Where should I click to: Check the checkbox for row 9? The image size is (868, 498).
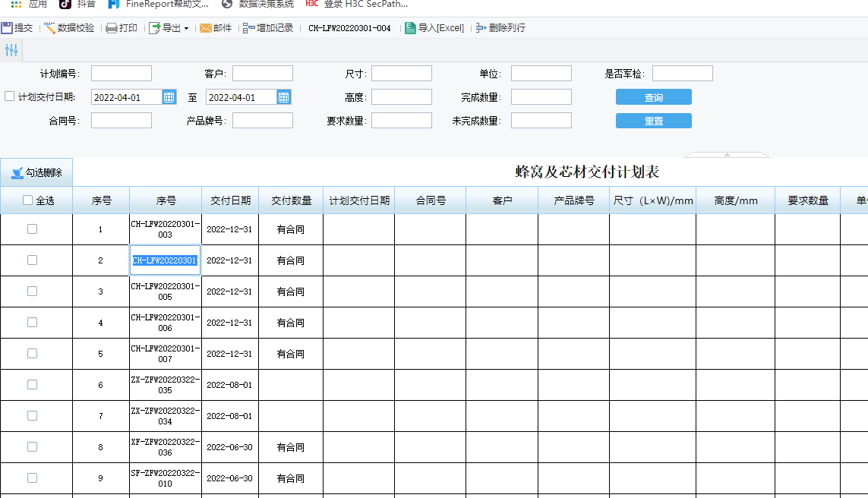tap(32, 478)
